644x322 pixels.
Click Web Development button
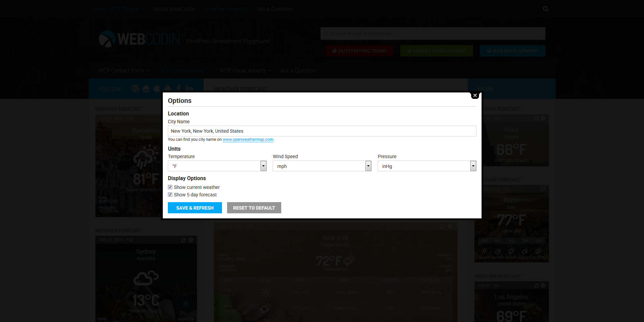point(513,51)
